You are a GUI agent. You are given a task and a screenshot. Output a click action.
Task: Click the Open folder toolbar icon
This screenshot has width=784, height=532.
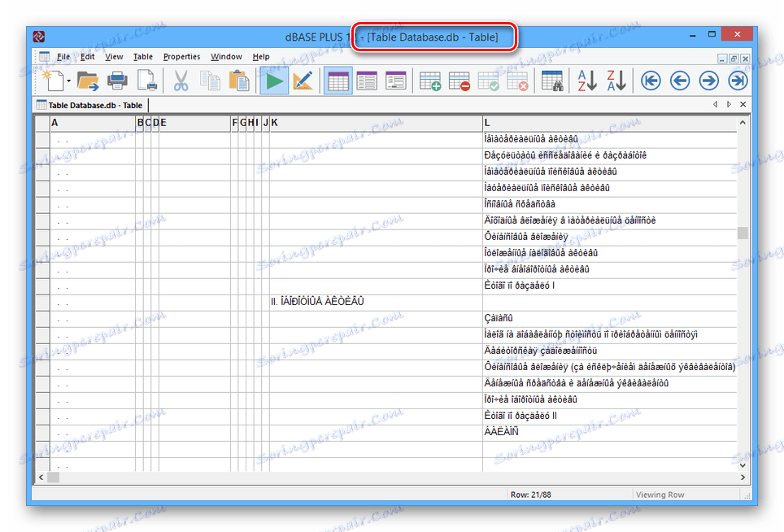pos(88,81)
